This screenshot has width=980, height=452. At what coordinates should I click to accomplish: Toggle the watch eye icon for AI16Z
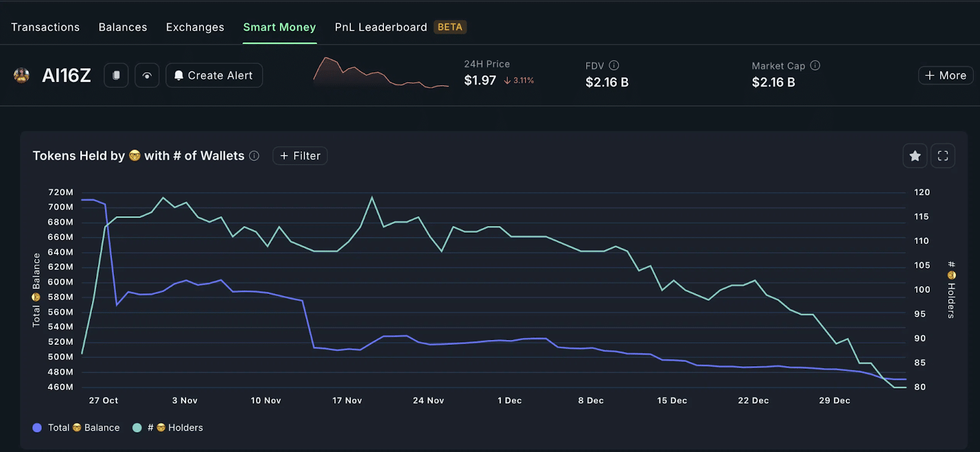click(x=147, y=75)
